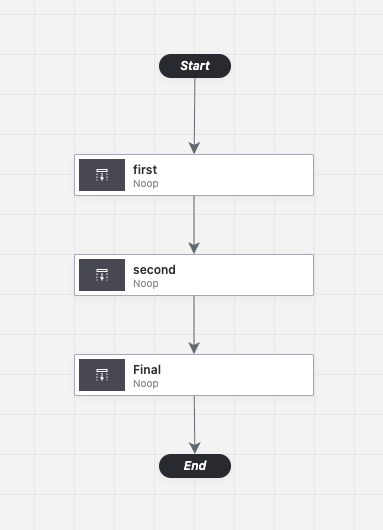The width and height of the screenshot is (383, 530).
Task: Click the arrowhead entering the first step
Action: click(194, 148)
